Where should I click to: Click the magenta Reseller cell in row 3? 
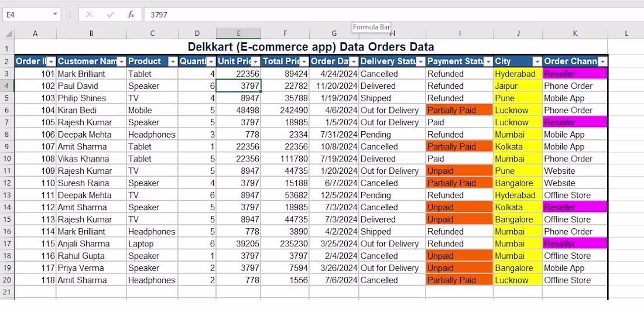(575, 74)
